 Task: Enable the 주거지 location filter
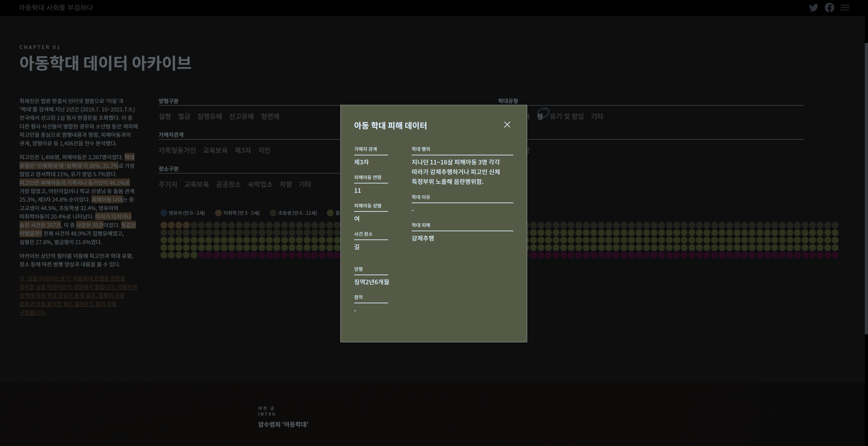click(167, 184)
